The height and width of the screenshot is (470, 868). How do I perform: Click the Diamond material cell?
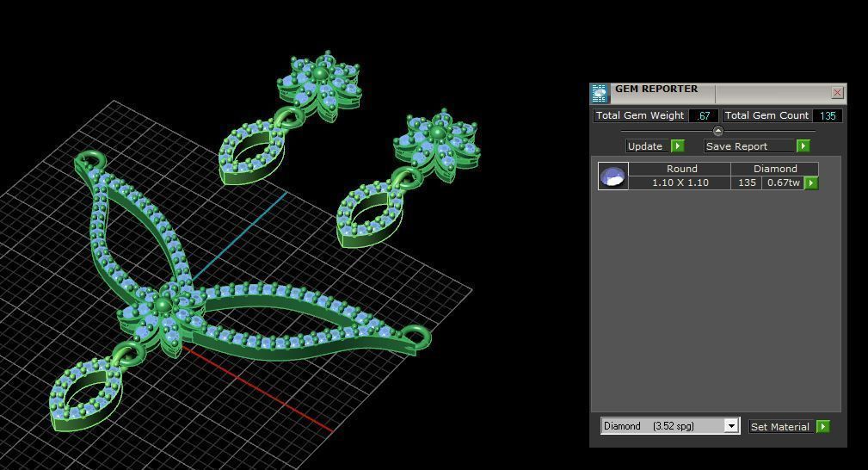pyautogui.click(x=775, y=169)
